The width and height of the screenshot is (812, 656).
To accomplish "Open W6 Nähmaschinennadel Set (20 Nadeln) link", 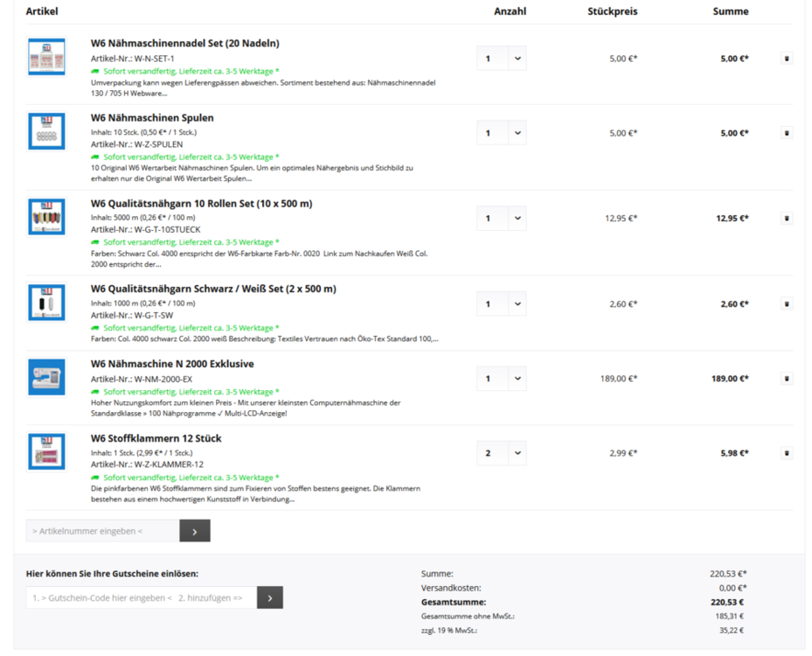I will pos(185,44).
